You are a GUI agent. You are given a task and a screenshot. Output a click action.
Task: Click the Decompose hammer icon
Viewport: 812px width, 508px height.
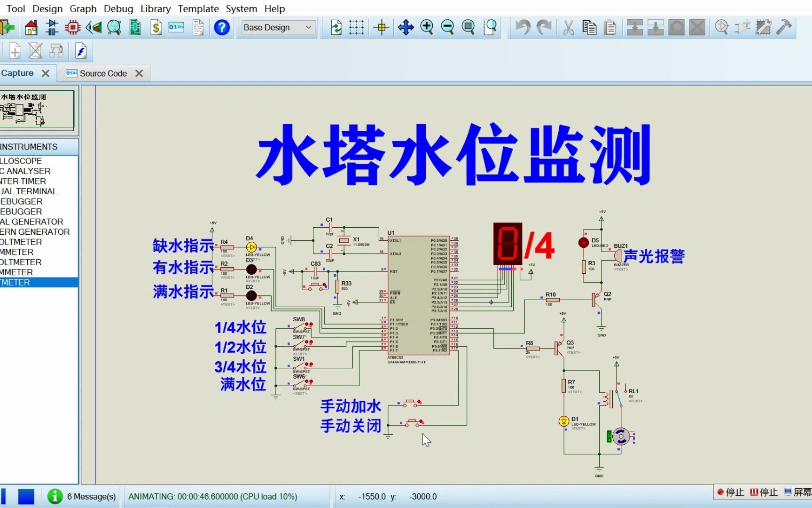click(784, 27)
